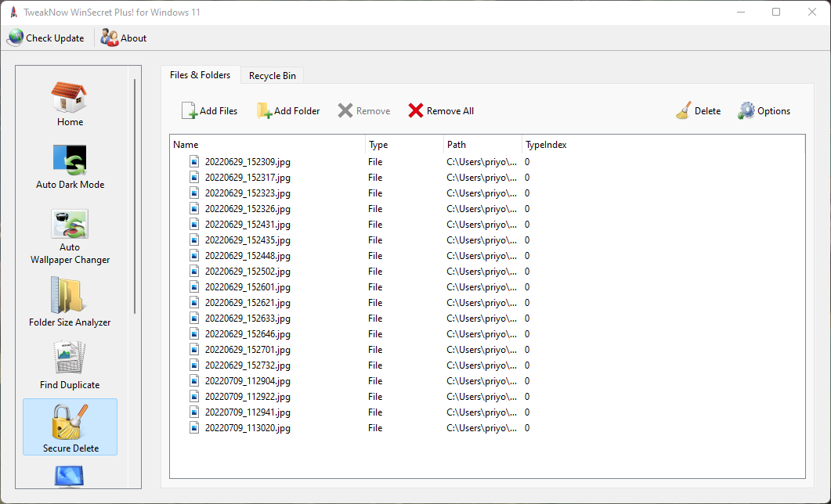This screenshot has height=504, width=831.
Task: Open Folder Size Analyzer tool
Action: (x=70, y=302)
